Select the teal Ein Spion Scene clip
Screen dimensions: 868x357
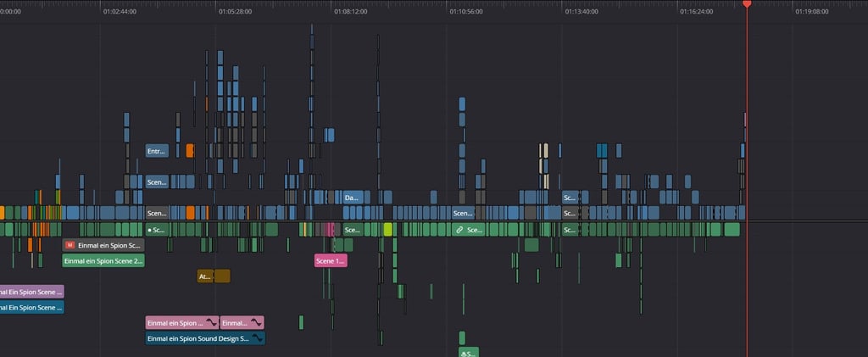pyautogui.click(x=32, y=307)
